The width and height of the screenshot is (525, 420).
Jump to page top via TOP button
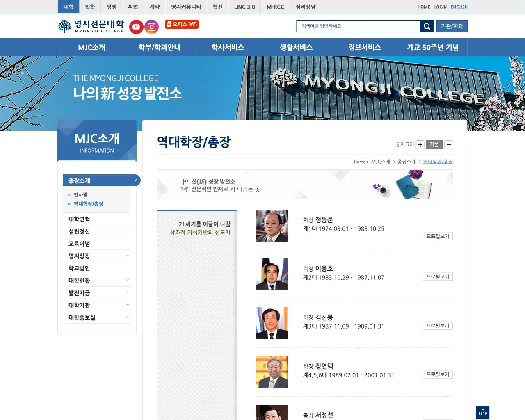[483, 412]
